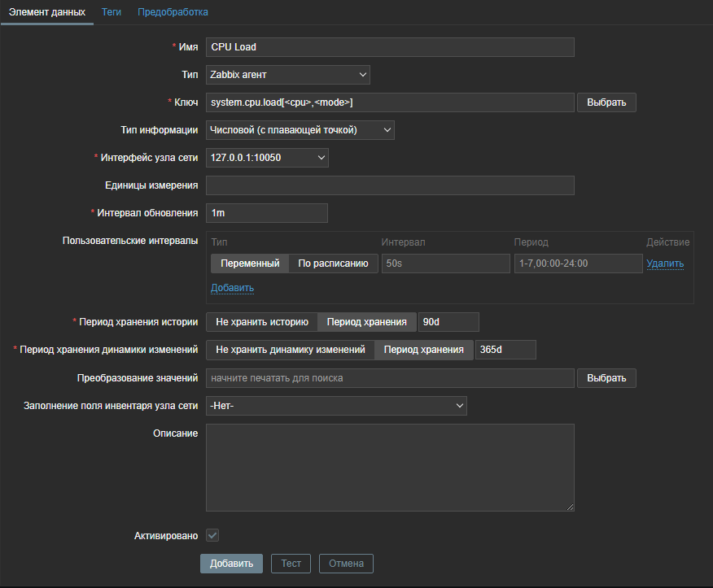Click Выбрать button next to Ключ field
This screenshot has width=713, height=588.
(x=606, y=102)
